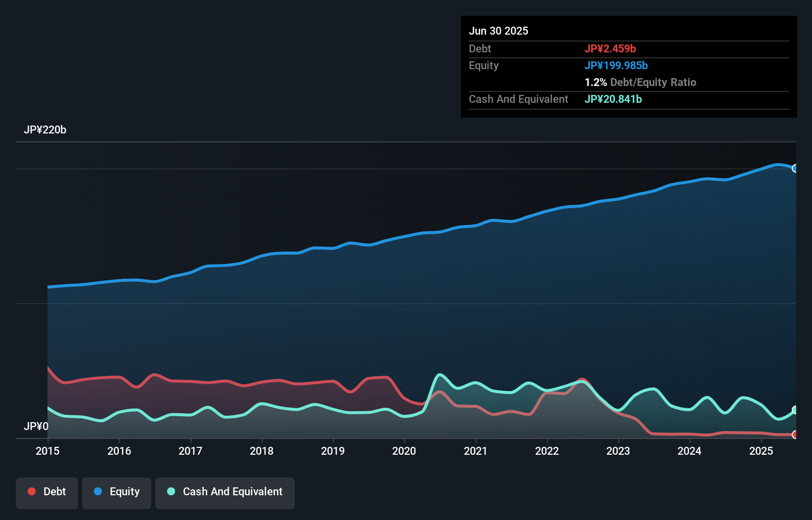The image size is (812, 520).
Task: Click the 1.2% Debt/Equity Ratio text
Action: pyautogui.click(x=640, y=82)
